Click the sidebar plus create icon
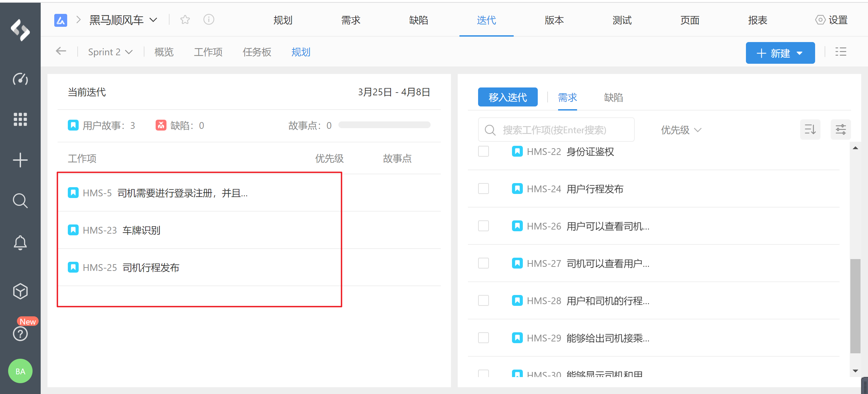The height and width of the screenshot is (394, 868). click(20, 160)
